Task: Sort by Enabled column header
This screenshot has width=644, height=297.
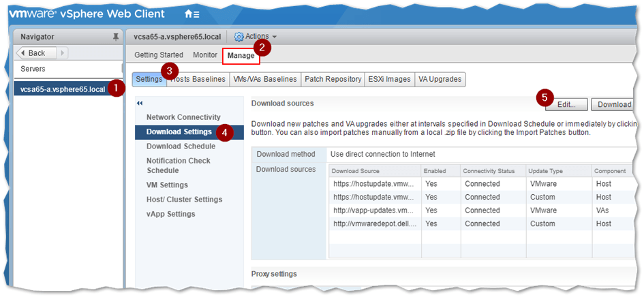Action: pos(441,171)
